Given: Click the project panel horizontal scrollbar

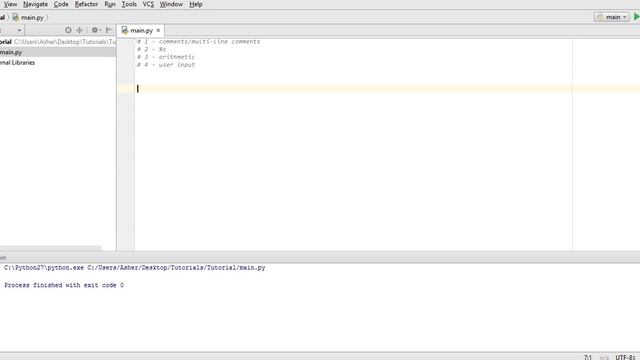Looking at the screenshot, I should (51, 248).
